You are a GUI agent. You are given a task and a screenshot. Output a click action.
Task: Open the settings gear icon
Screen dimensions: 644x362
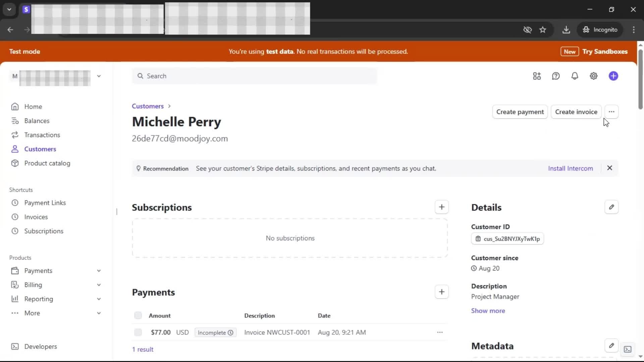pyautogui.click(x=593, y=76)
